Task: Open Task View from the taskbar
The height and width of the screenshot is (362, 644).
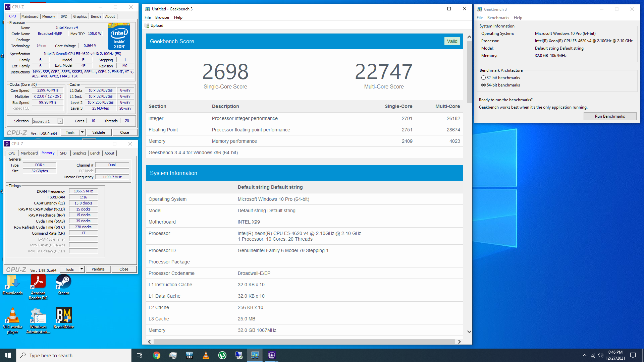Action: [x=140, y=355]
